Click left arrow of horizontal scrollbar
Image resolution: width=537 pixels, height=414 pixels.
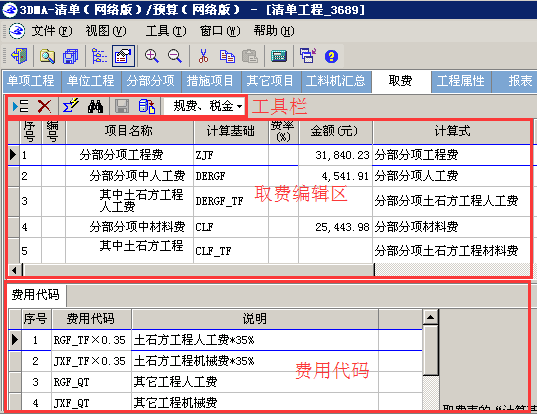(x=14, y=270)
